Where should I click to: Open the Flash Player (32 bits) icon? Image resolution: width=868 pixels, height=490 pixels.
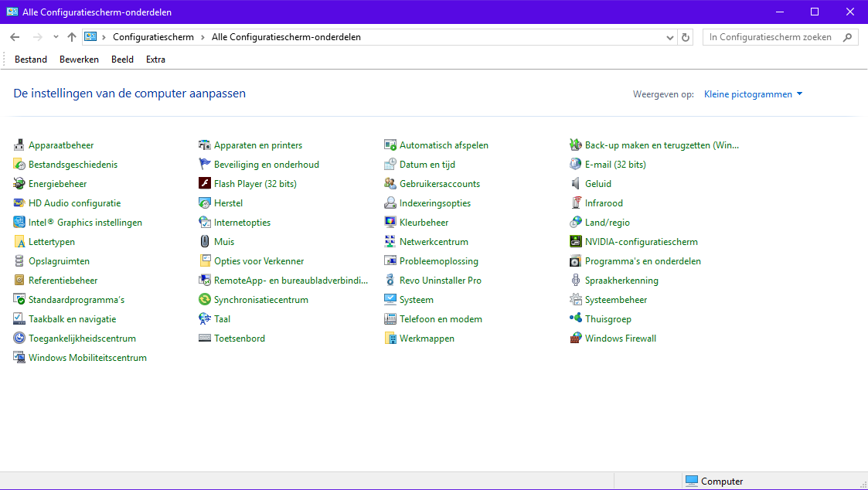click(205, 184)
